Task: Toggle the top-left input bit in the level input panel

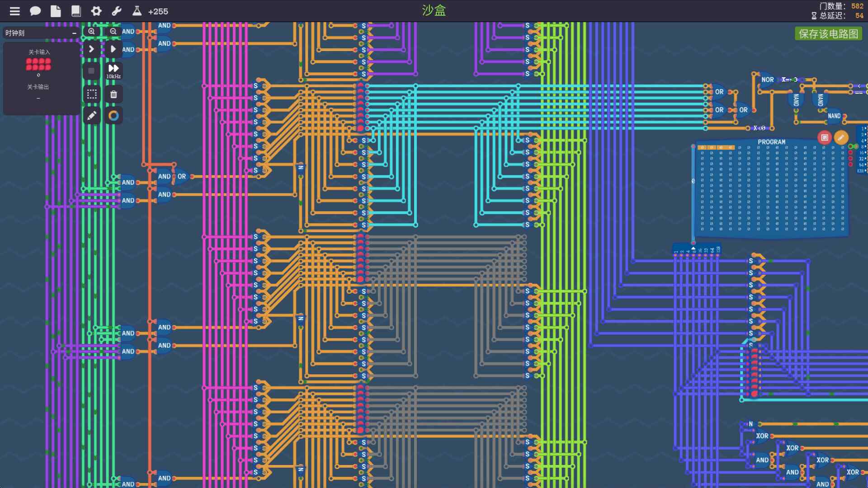Action: pyautogui.click(x=28, y=61)
